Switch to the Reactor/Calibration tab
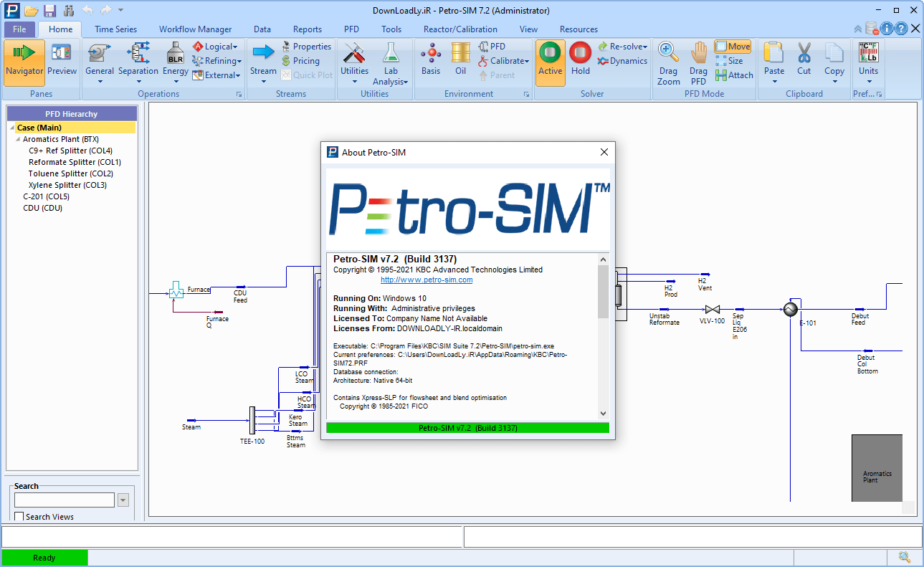The image size is (924, 567). (x=460, y=29)
